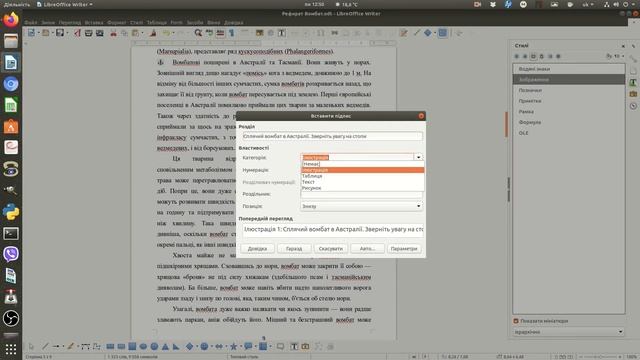Open the Вставка menu
The image size is (640, 360).
click(94, 22)
